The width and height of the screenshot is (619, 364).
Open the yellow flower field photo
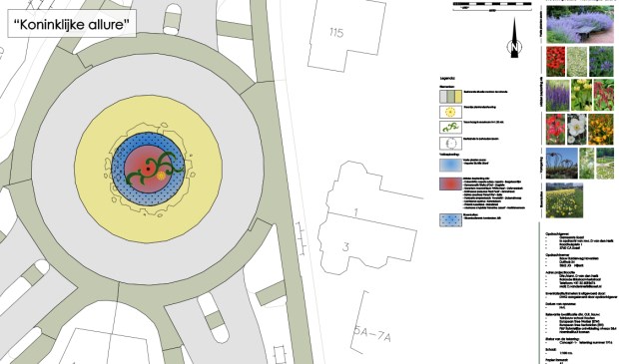pos(564,199)
